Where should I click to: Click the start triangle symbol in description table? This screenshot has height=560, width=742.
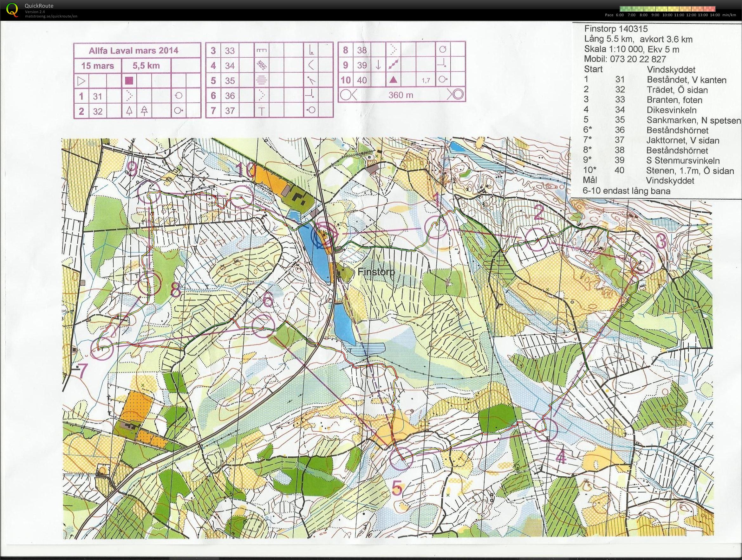[82, 81]
